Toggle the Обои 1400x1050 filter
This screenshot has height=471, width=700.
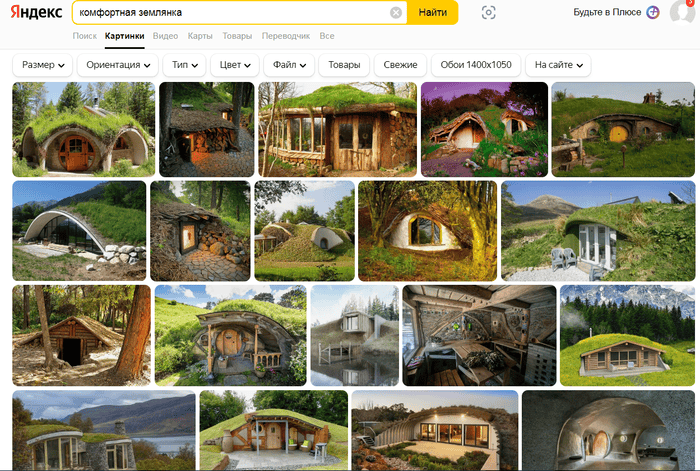pos(476,65)
